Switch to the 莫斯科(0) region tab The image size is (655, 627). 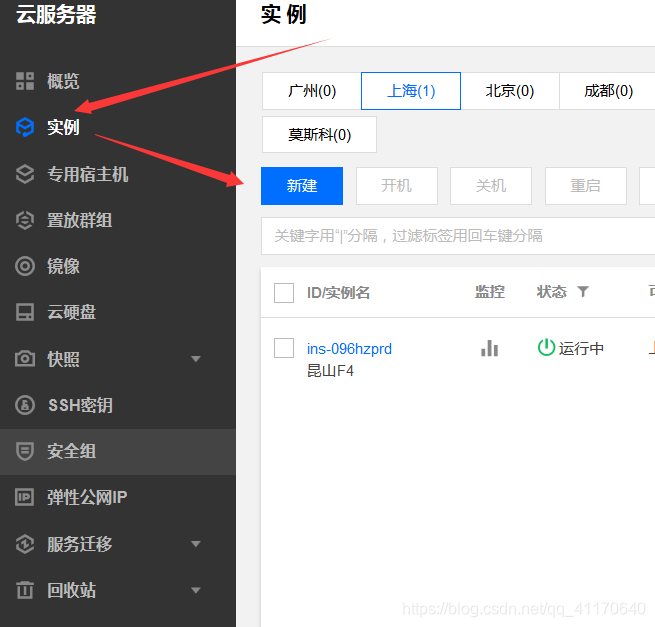point(319,135)
